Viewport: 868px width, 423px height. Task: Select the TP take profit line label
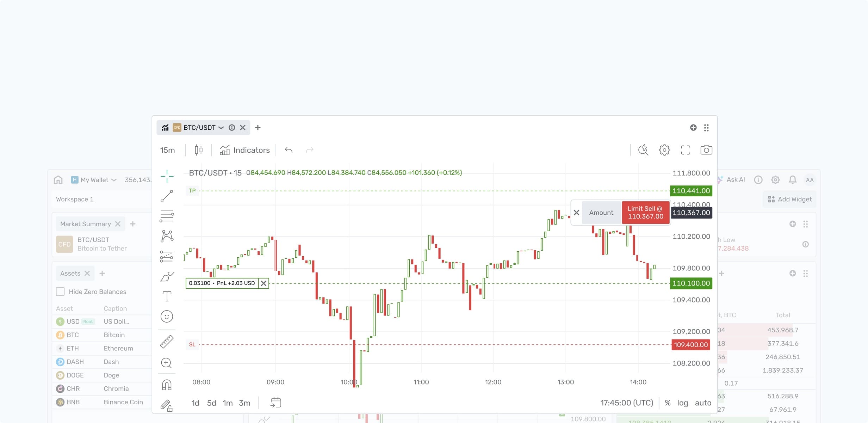click(x=192, y=191)
